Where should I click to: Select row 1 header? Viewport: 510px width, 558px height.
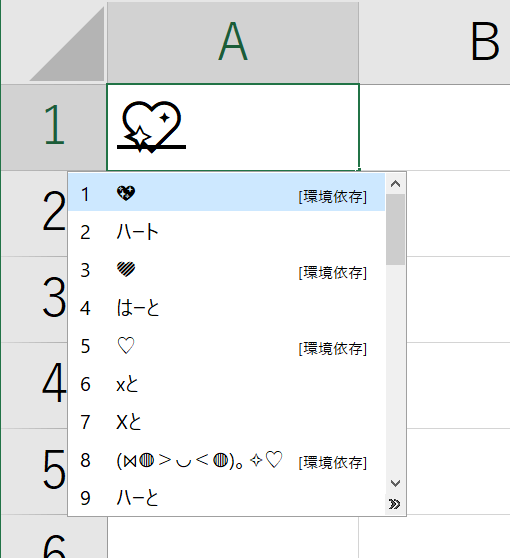coord(53,127)
